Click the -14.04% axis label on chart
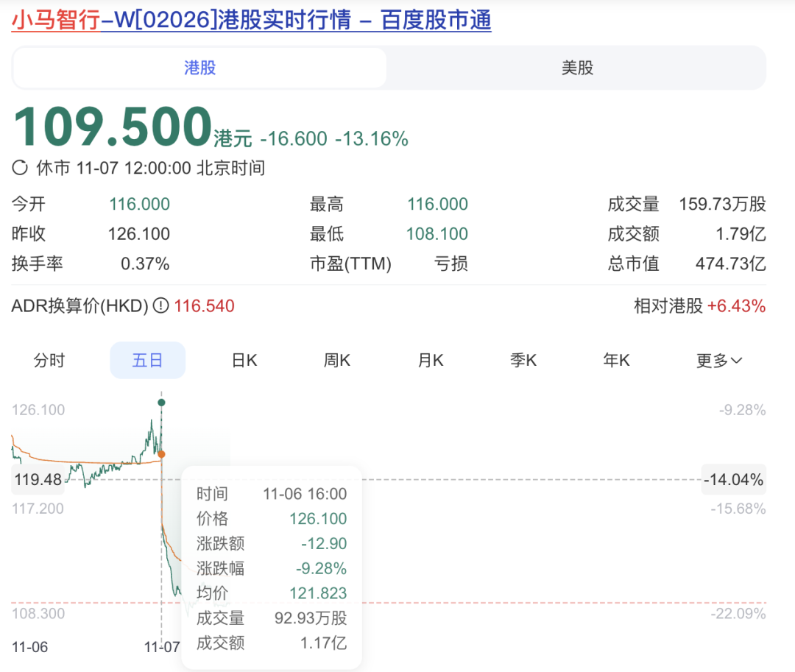This screenshot has height=672, width=795. 733,479
